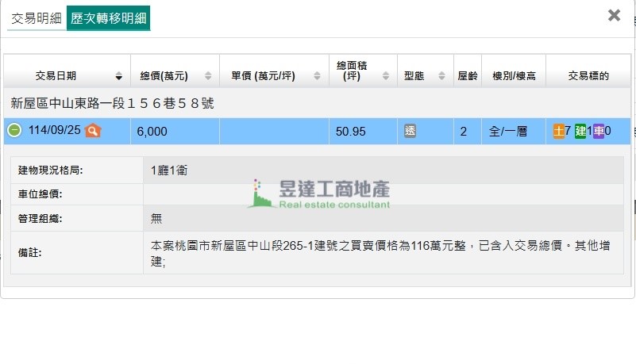Click the 6,000 total price cell
The width and height of the screenshot is (636, 364).
tap(152, 132)
